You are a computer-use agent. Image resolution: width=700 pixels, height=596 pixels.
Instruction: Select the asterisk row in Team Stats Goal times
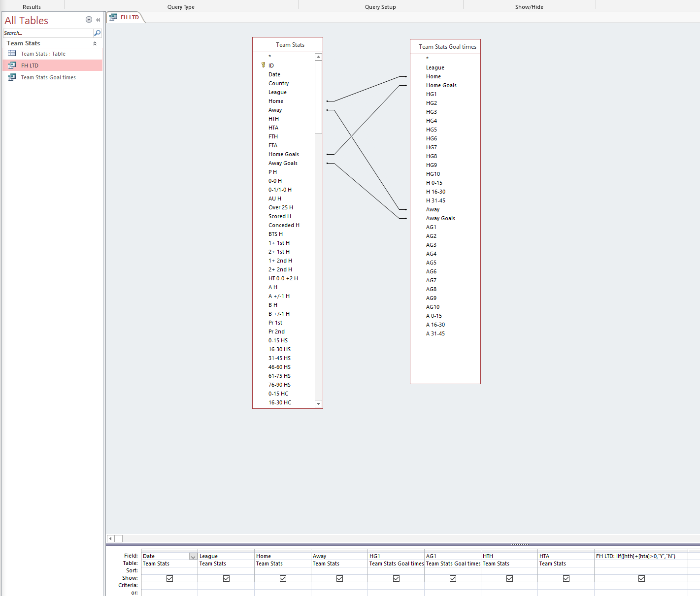pos(427,59)
